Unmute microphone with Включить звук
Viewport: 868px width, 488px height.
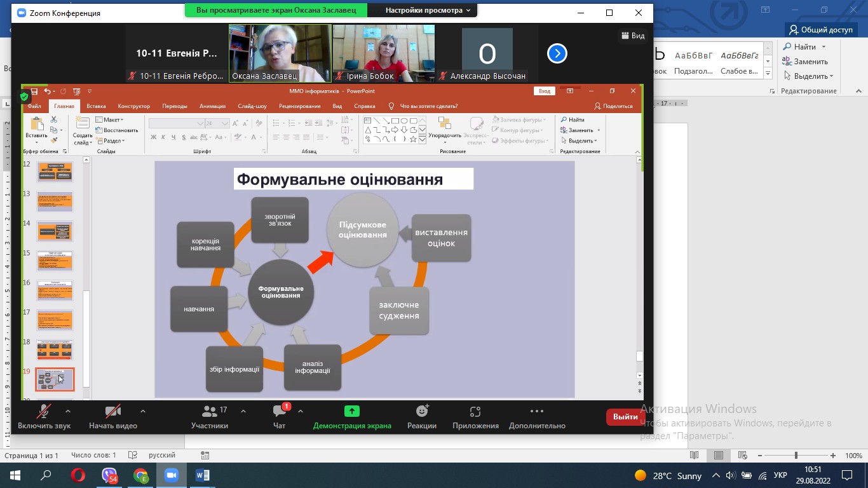[x=44, y=416]
